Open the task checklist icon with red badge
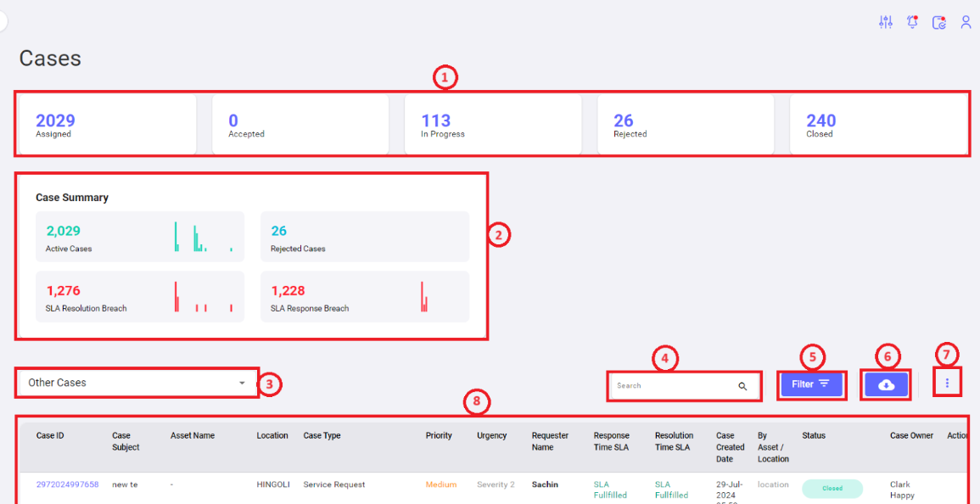980x504 pixels. coord(939,23)
